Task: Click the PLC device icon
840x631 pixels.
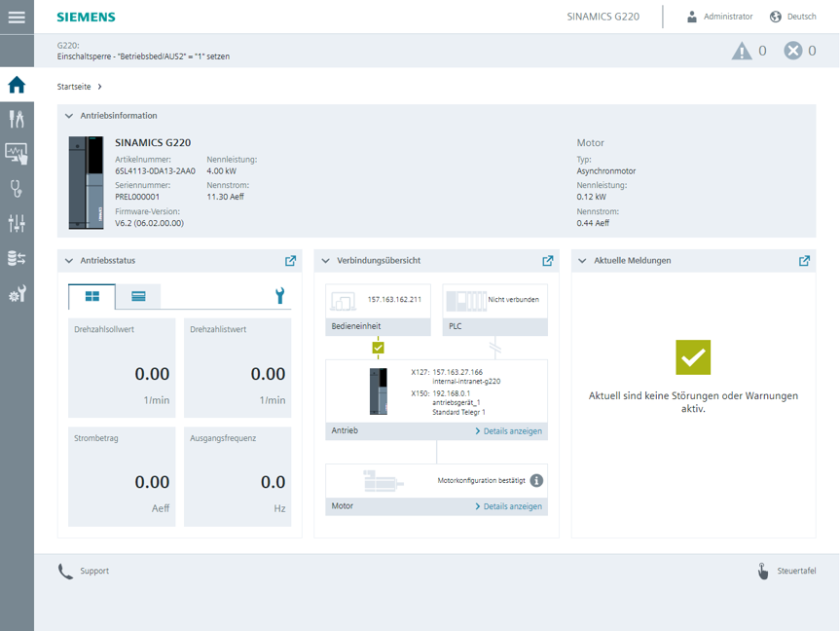Action: coord(466,301)
